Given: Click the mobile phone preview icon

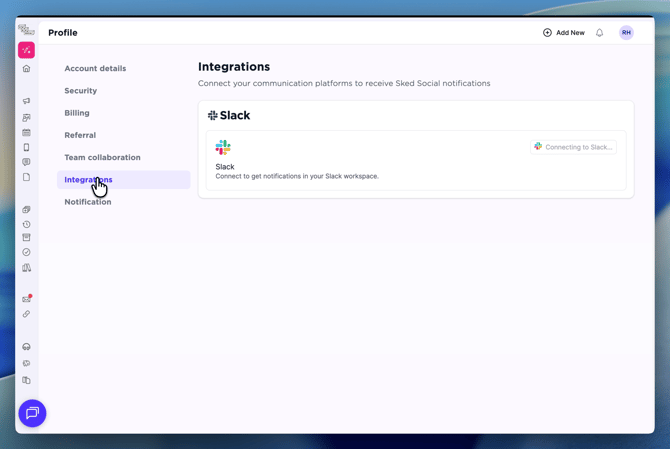Looking at the screenshot, I should coord(27,147).
